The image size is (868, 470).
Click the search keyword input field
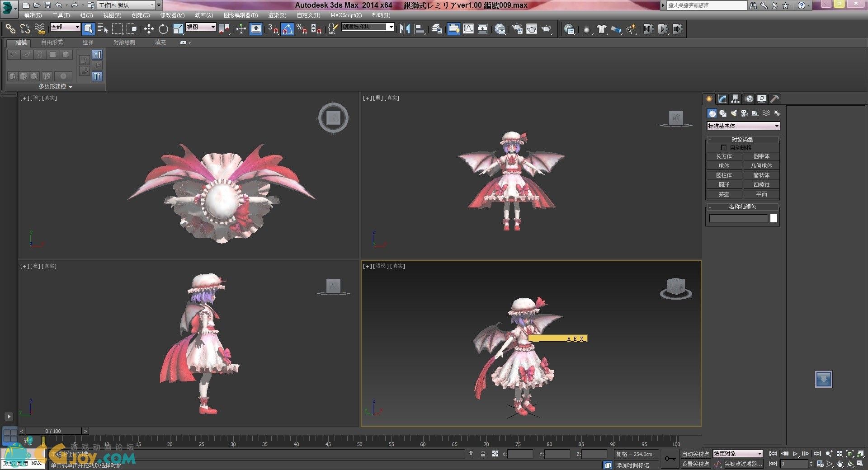point(707,5)
